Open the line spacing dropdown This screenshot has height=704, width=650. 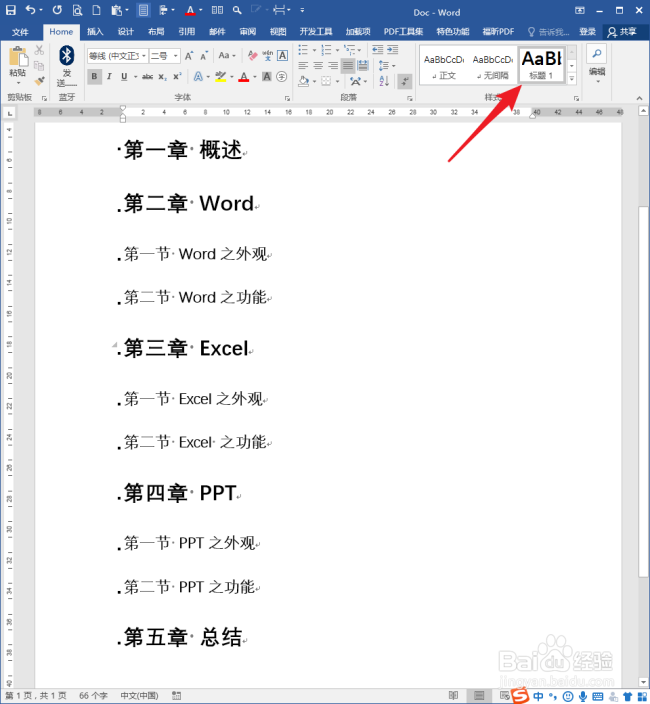click(x=386, y=66)
